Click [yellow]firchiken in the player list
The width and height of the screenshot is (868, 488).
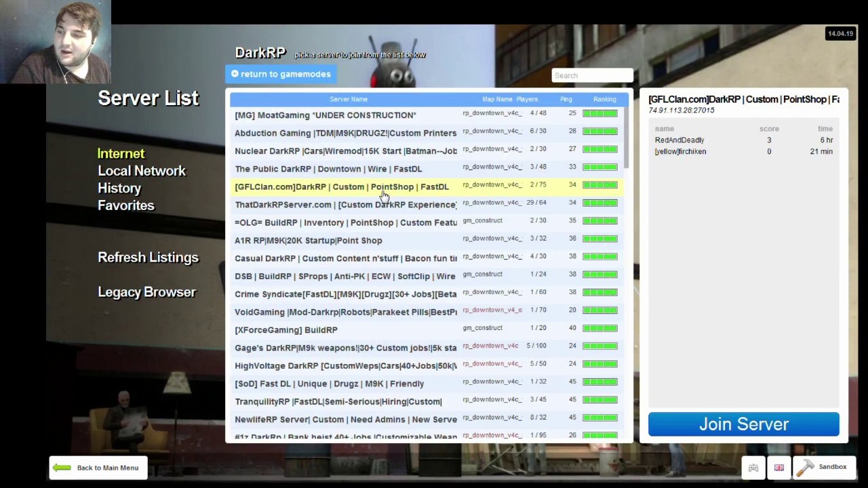point(680,152)
